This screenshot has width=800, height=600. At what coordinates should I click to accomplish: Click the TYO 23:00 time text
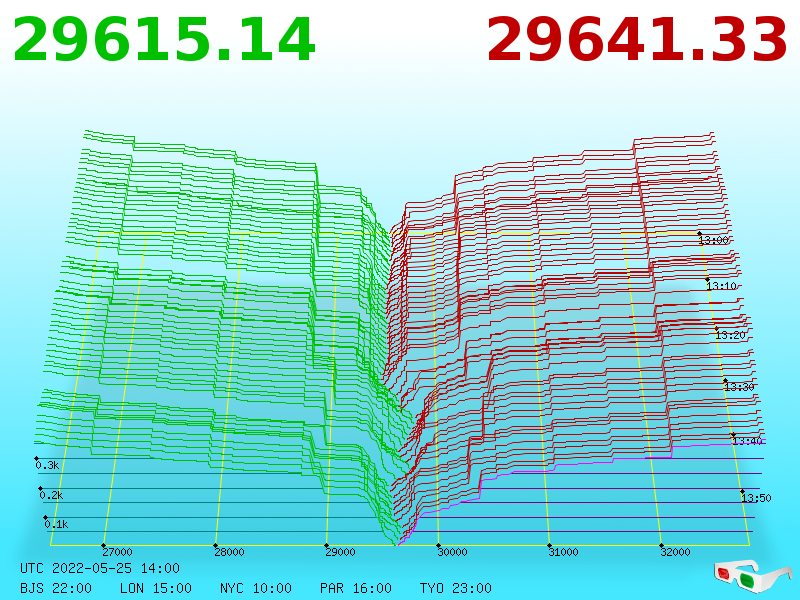pos(456,588)
